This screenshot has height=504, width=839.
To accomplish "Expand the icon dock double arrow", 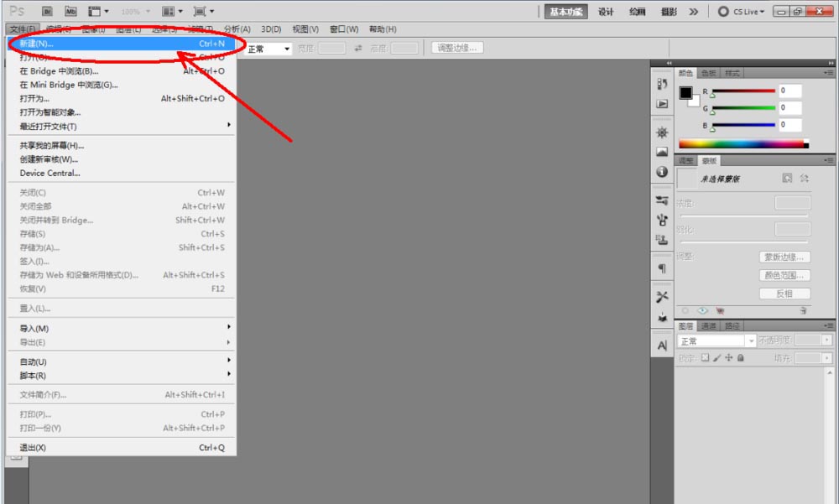I will click(669, 63).
